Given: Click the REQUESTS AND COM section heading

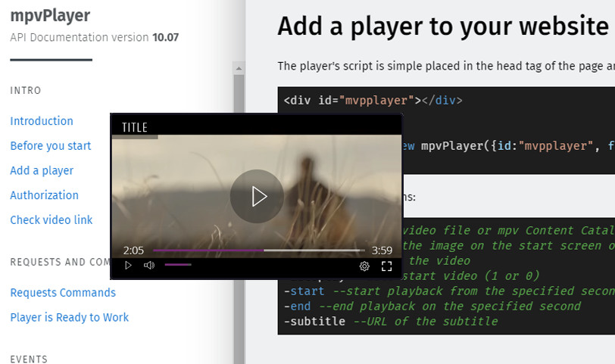Looking at the screenshot, I should (60, 262).
